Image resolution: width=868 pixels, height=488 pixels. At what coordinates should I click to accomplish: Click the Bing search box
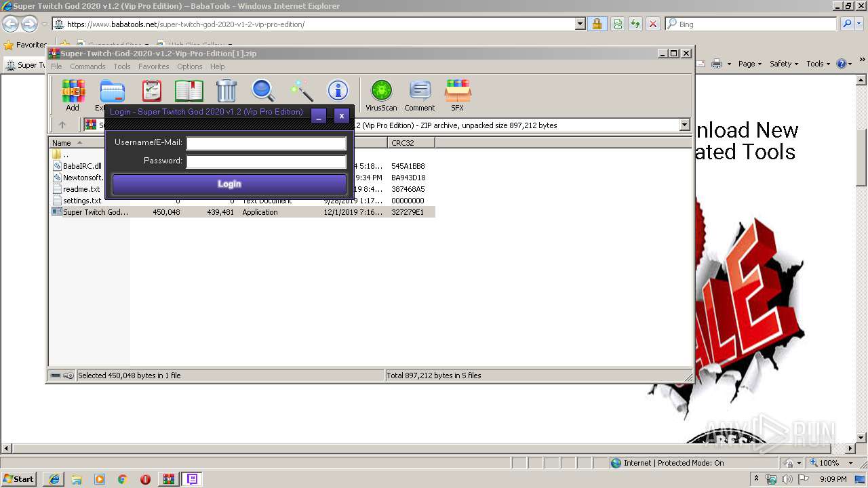751,24
